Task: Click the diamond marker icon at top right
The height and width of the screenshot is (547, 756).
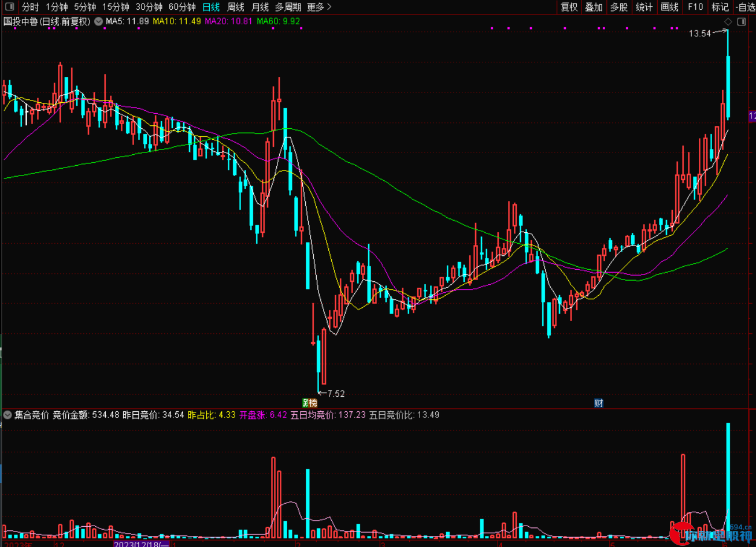Action: [728, 22]
